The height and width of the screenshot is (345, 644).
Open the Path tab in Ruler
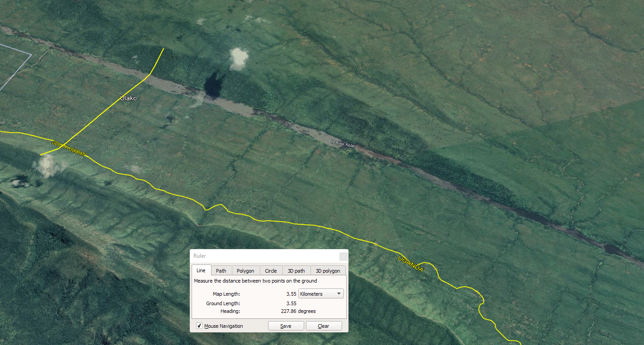(x=221, y=271)
